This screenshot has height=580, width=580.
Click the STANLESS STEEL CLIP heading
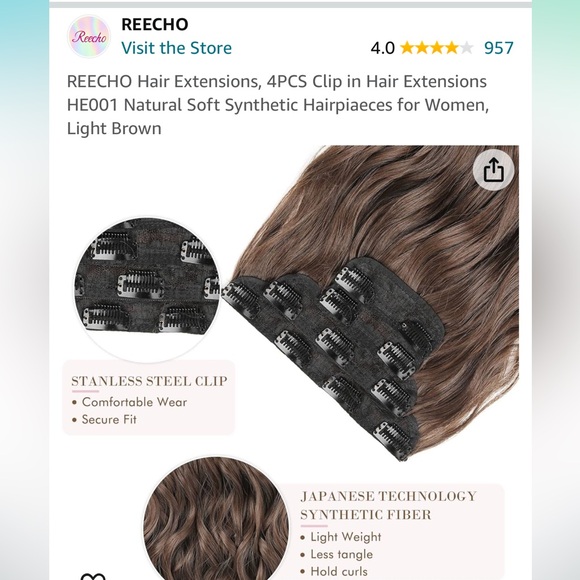click(149, 381)
